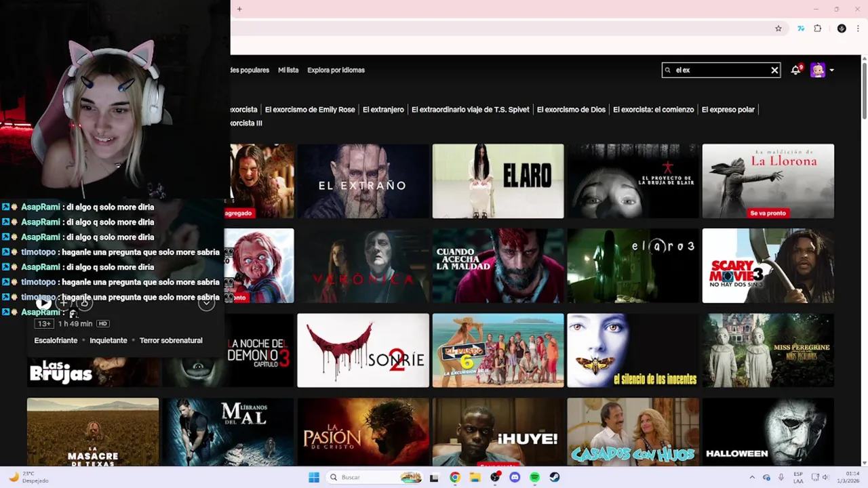Viewport: 868px width, 488px height.
Task: Bookmark this page with the star icon
Action: click(x=778, y=28)
